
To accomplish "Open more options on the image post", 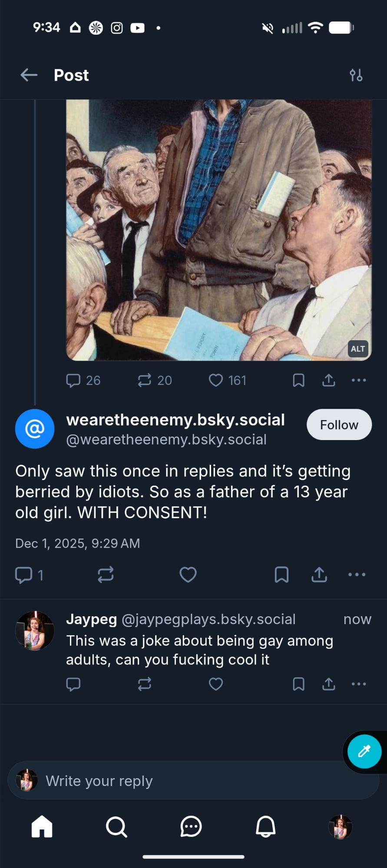I will [359, 381].
